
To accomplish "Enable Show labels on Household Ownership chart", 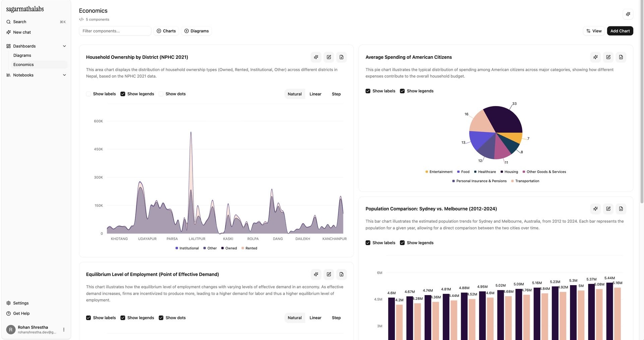I will tap(88, 94).
